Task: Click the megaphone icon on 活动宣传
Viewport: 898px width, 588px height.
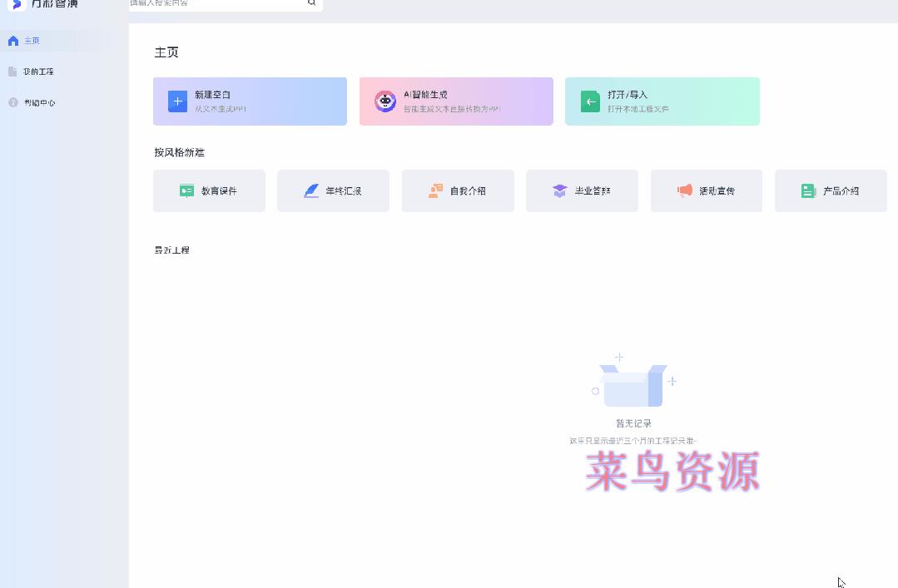Action: coord(683,190)
